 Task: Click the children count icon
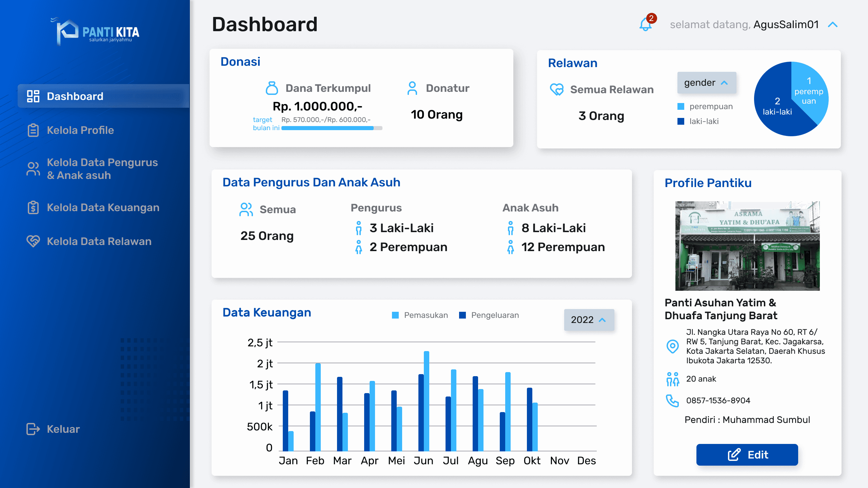click(672, 379)
